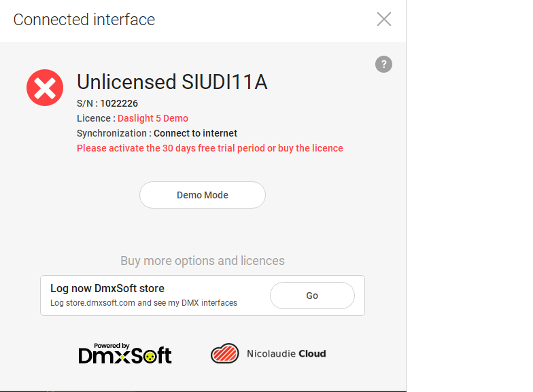Click the 'Unlicensed SIUDI11A' heading
533x392 pixels.
tap(172, 82)
